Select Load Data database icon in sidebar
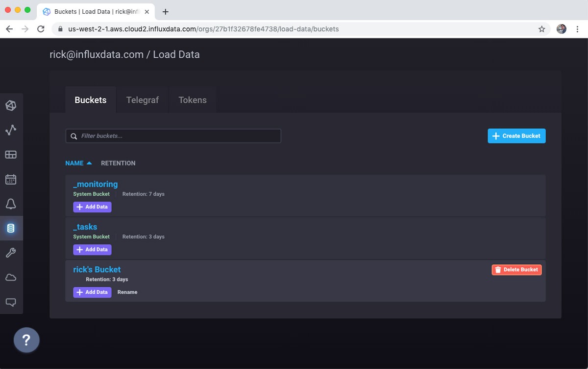The height and width of the screenshot is (369, 588). pos(11,228)
